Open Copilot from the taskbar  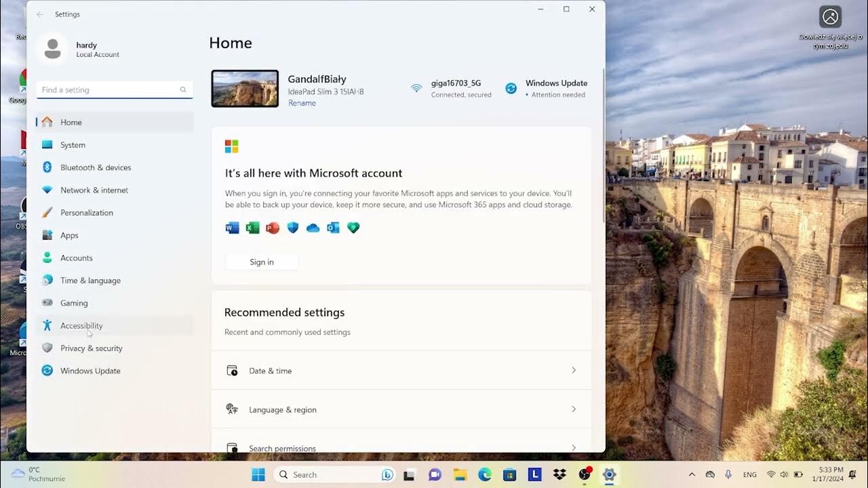[x=387, y=474]
